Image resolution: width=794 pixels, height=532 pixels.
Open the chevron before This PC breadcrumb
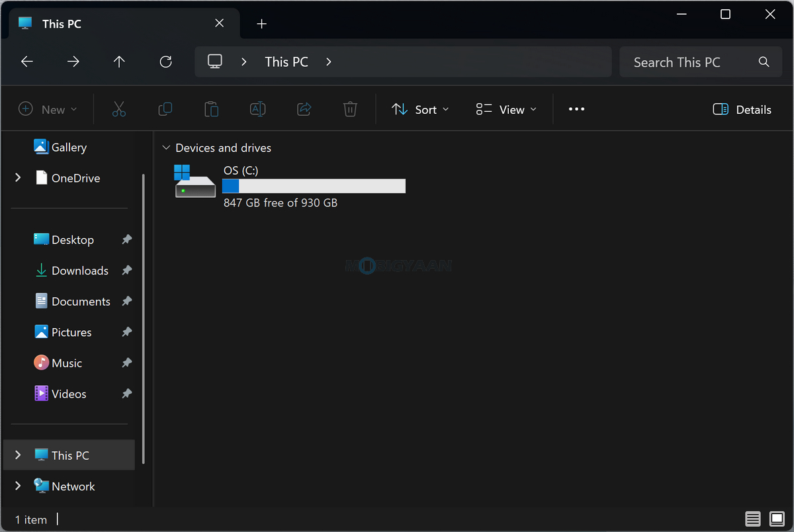click(243, 62)
